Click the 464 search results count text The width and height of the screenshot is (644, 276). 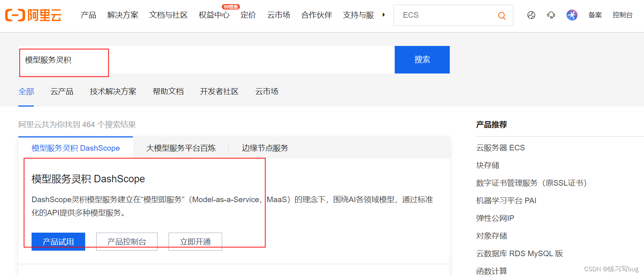(x=77, y=125)
